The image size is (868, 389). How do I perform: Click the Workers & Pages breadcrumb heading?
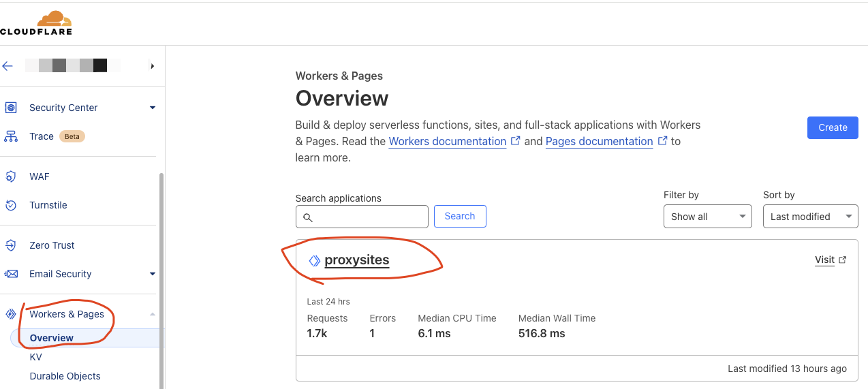tap(339, 76)
